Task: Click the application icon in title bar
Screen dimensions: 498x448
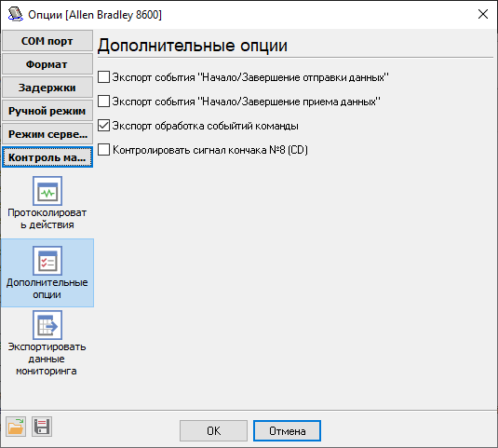Action: tap(15, 14)
